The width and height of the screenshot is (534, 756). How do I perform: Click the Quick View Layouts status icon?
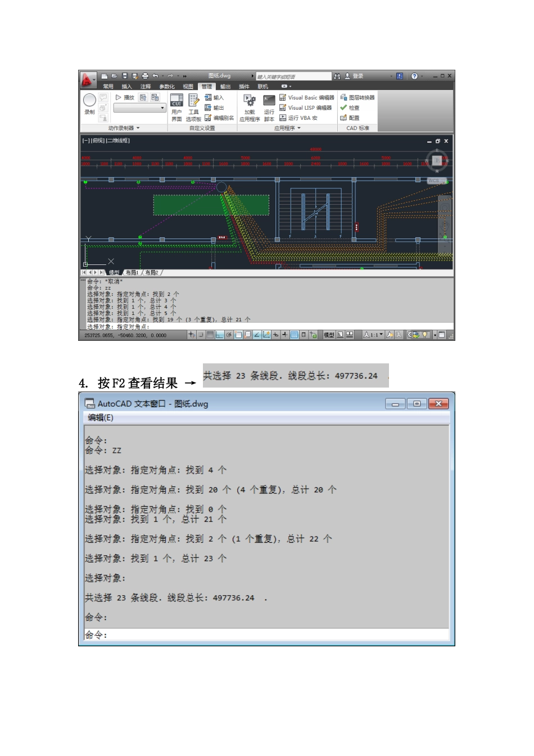point(340,335)
